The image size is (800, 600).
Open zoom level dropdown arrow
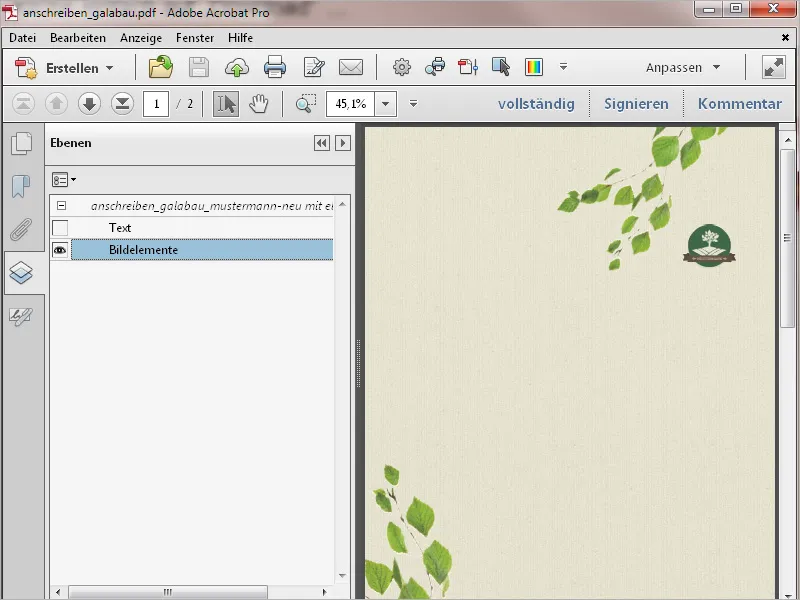386,104
